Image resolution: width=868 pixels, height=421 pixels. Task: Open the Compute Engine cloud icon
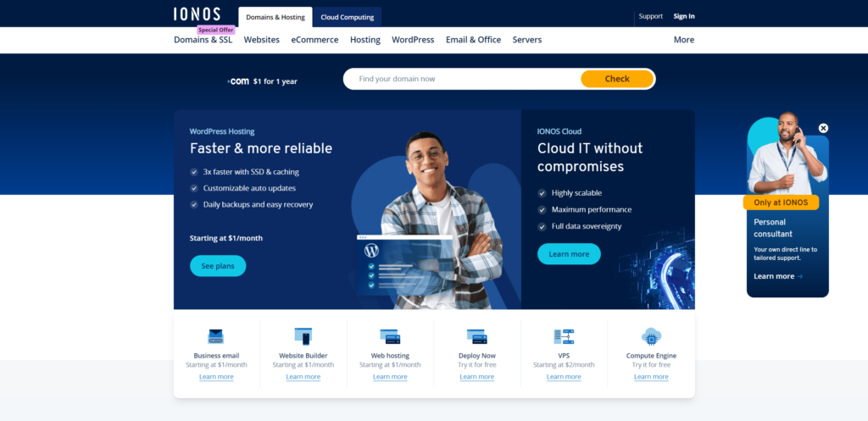[x=652, y=336]
